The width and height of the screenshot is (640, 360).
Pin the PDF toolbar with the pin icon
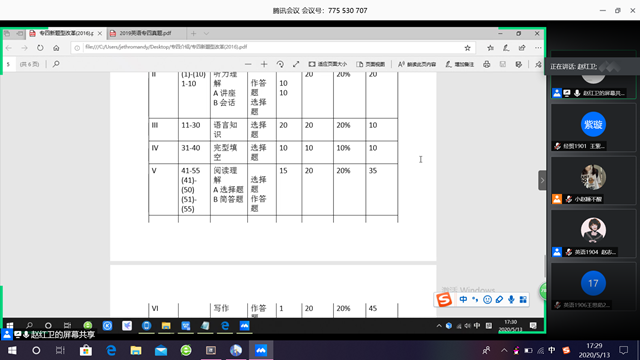[538, 64]
